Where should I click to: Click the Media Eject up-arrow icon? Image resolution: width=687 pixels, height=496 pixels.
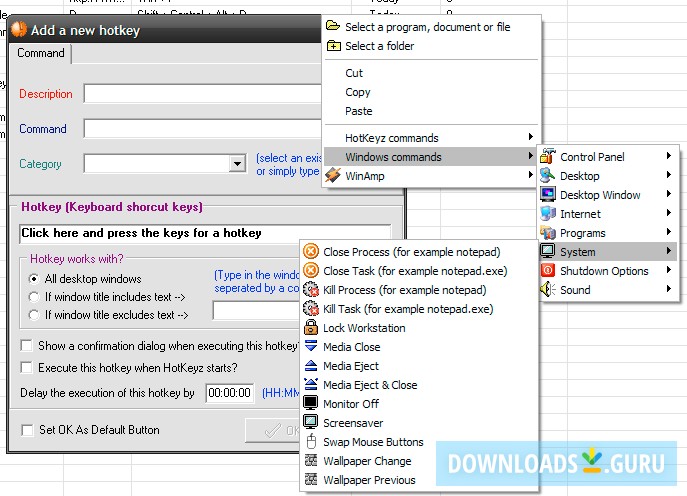click(311, 365)
